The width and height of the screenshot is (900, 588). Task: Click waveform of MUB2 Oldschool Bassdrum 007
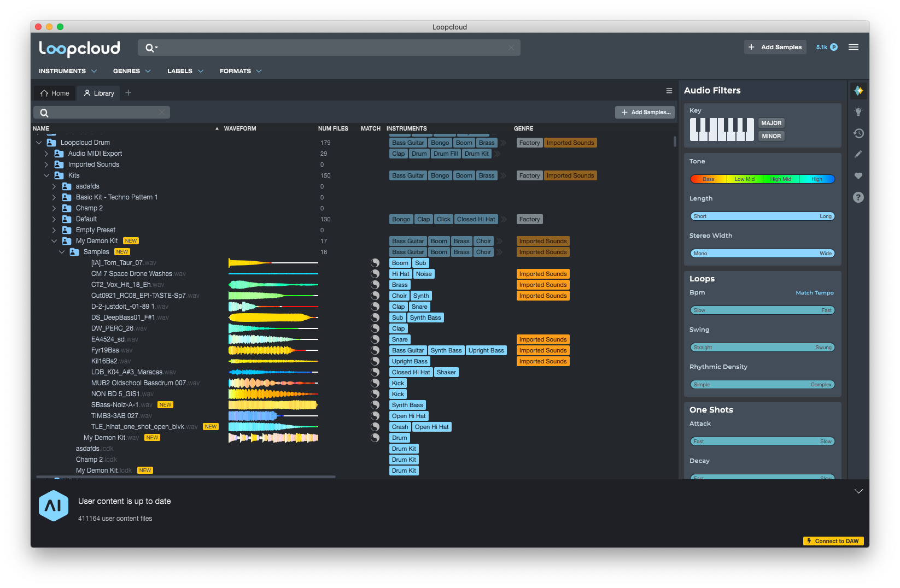(x=273, y=383)
